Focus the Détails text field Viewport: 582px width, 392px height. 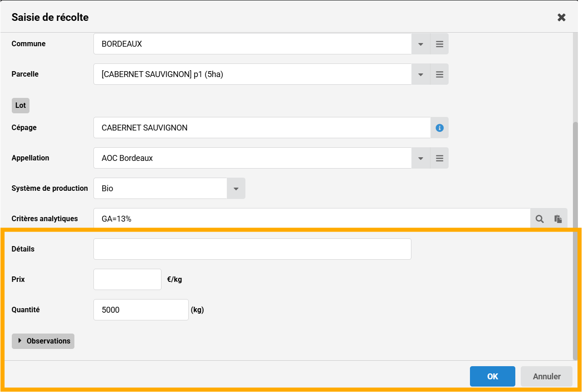click(252, 249)
